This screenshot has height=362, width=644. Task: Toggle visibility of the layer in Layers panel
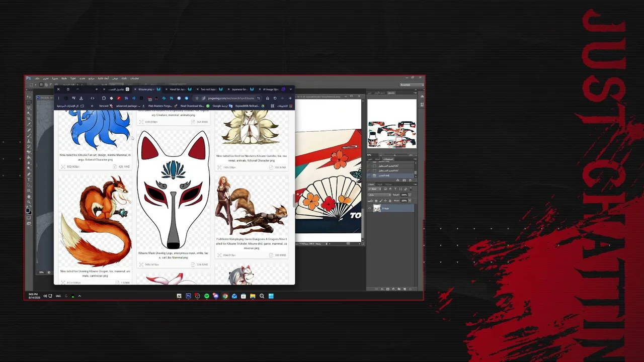(370, 208)
